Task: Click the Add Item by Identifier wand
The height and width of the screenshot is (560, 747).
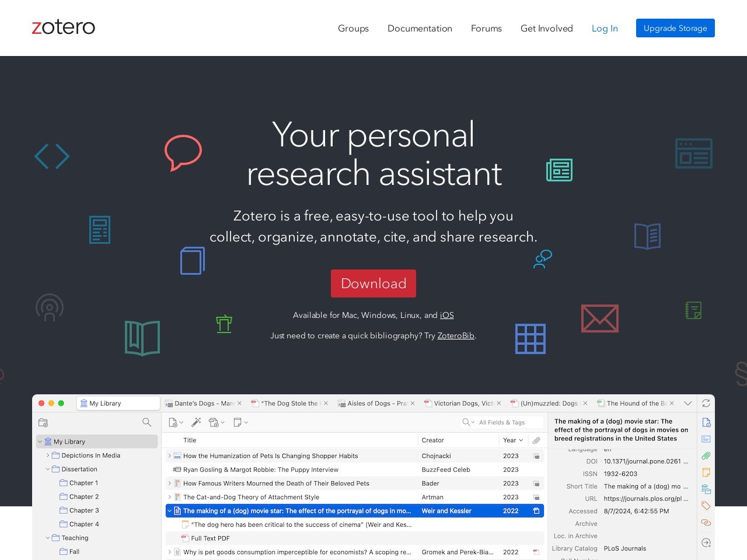Action: pos(196,422)
